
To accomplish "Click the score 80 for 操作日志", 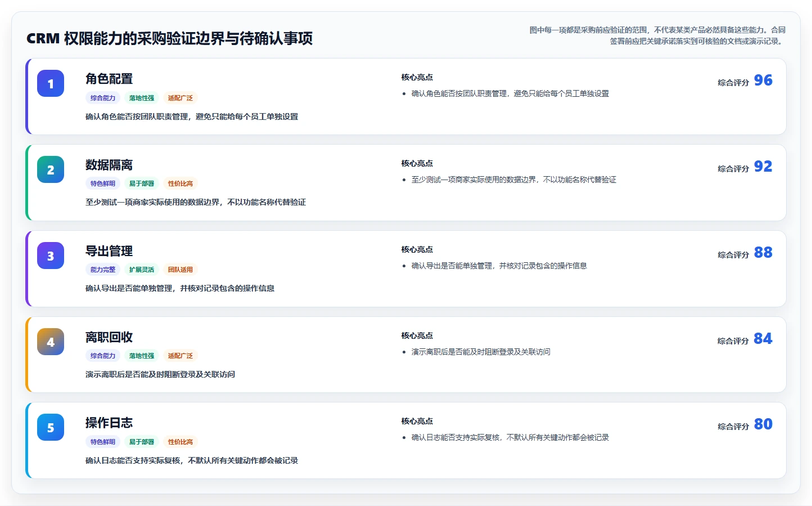I will 763,424.
